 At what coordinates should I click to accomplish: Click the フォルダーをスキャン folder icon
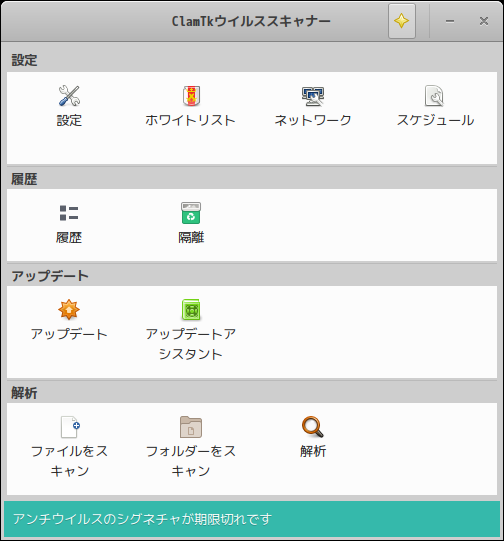[191, 427]
